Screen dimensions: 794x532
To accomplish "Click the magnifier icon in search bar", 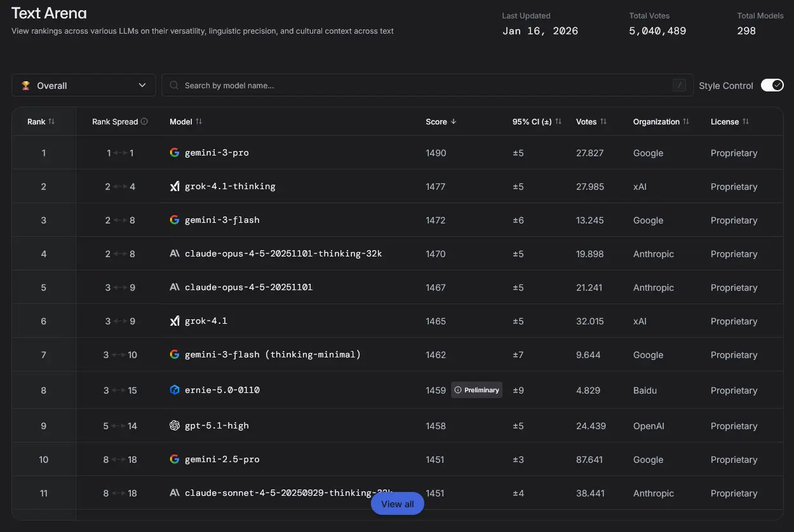I will 173,85.
